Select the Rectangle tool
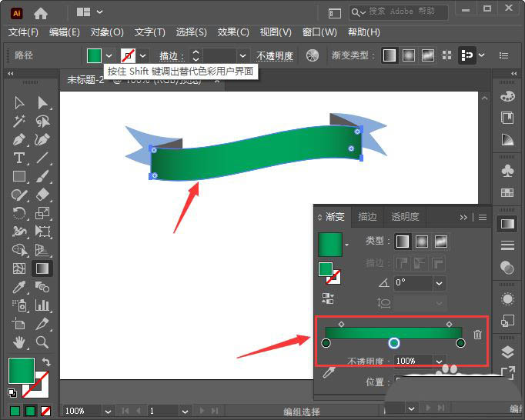The width and height of the screenshot is (525, 420). tap(19, 176)
